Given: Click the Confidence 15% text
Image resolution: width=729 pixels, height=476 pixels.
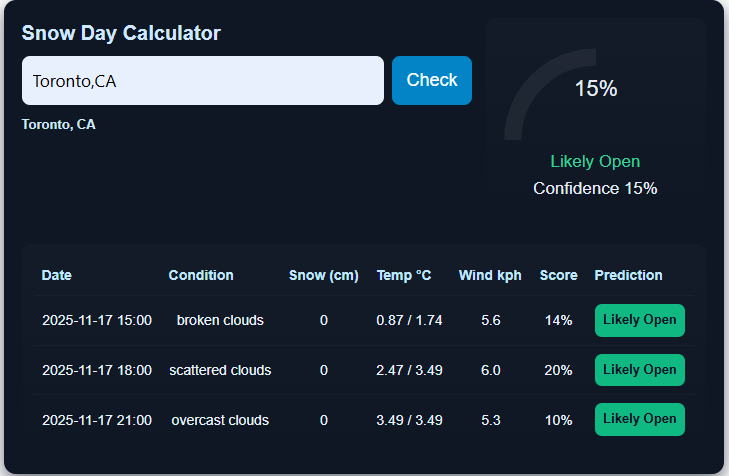Looking at the screenshot, I should (x=595, y=188).
